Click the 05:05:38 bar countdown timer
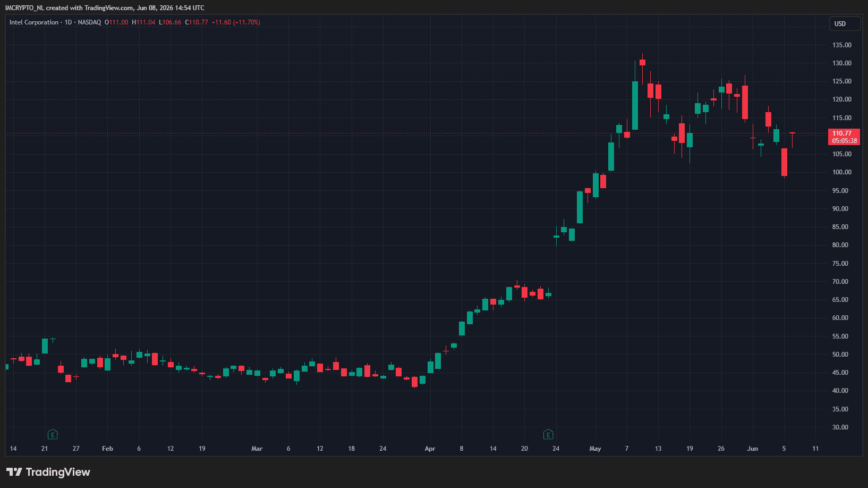 click(845, 141)
